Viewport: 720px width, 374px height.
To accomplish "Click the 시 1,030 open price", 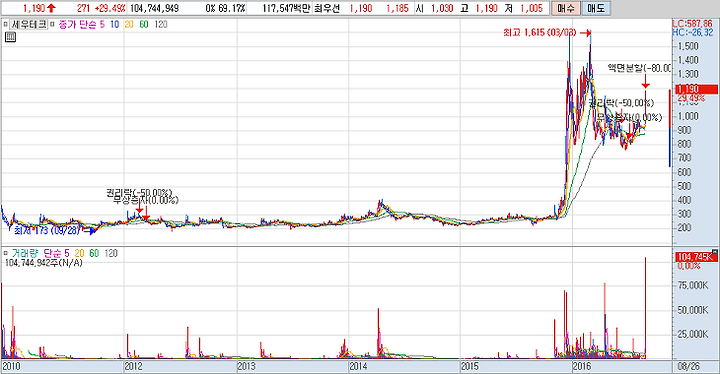I will pos(434,8).
